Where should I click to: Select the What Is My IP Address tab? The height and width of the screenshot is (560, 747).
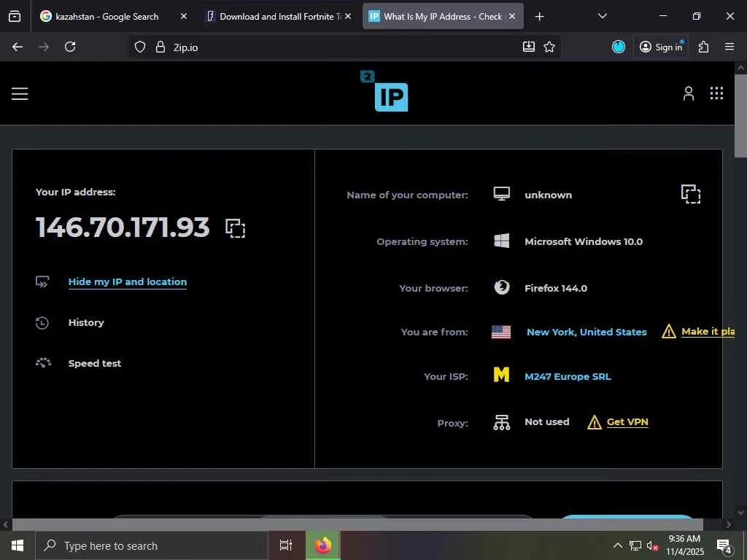coord(443,17)
